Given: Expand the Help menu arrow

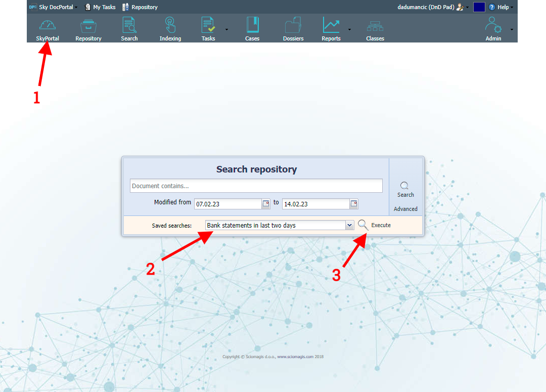Looking at the screenshot, I should [x=512, y=7].
